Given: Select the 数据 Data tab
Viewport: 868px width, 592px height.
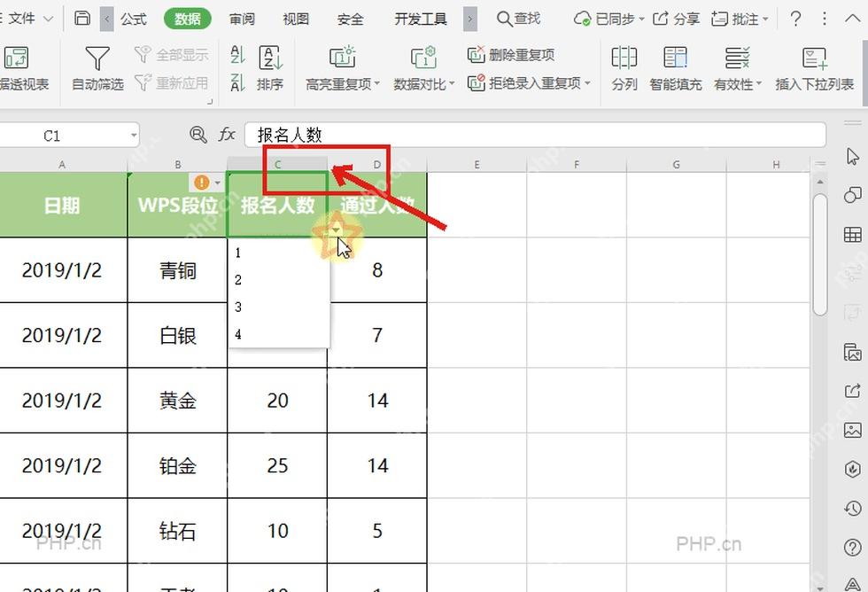Looking at the screenshot, I should point(188,19).
